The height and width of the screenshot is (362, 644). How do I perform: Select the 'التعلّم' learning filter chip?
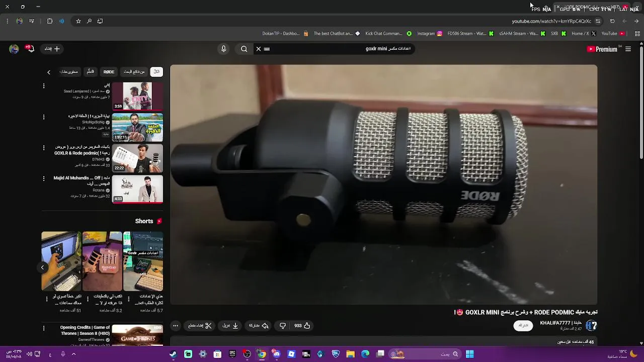coord(90,72)
